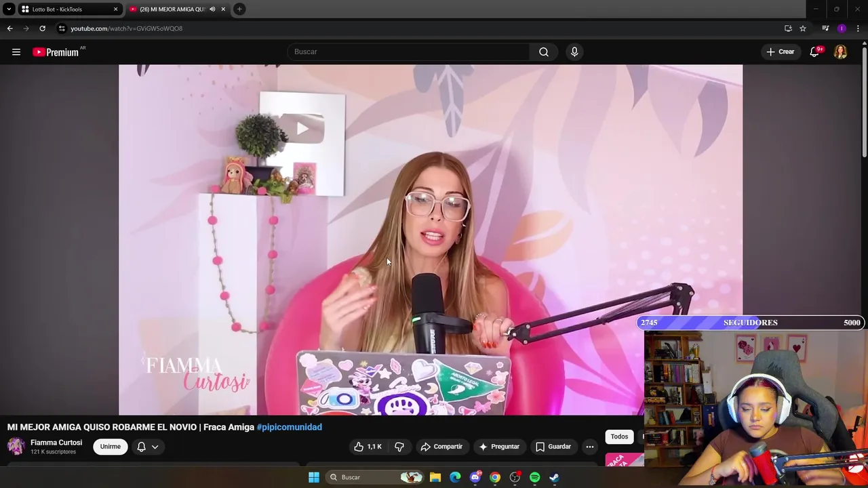This screenshot has width=868, height=488.
Task: Open more actions three-dot menu
Action: pos(590,447)
